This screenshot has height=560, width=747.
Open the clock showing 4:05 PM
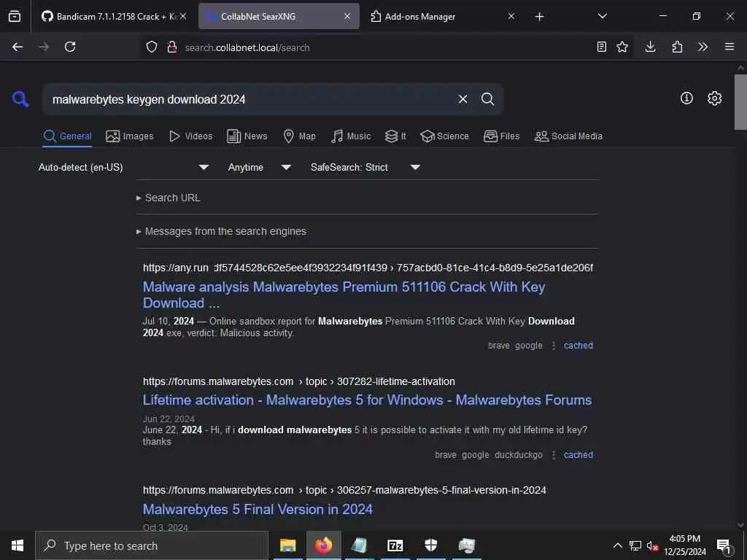(x=685, y=545)
